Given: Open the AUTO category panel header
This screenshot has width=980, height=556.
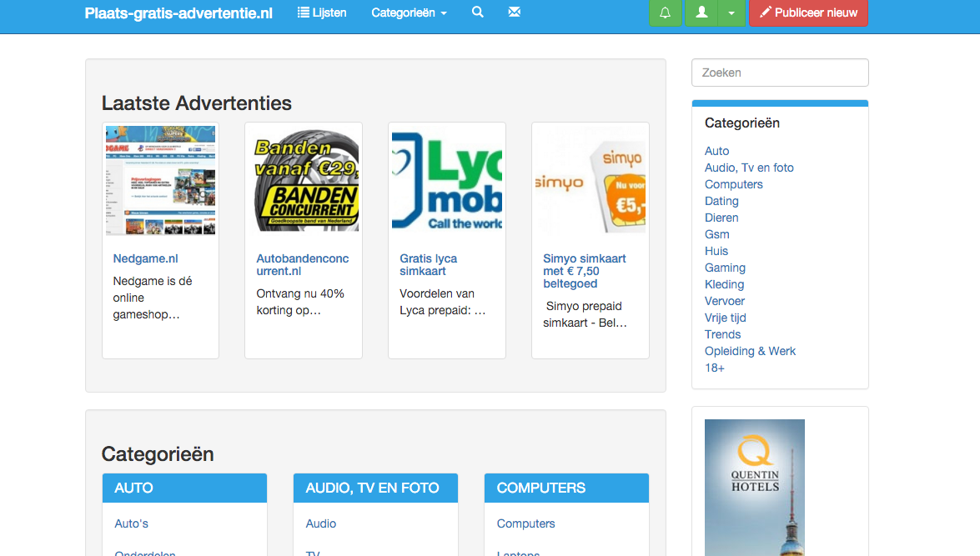Looking at the screenshot, I should [185, 488].
